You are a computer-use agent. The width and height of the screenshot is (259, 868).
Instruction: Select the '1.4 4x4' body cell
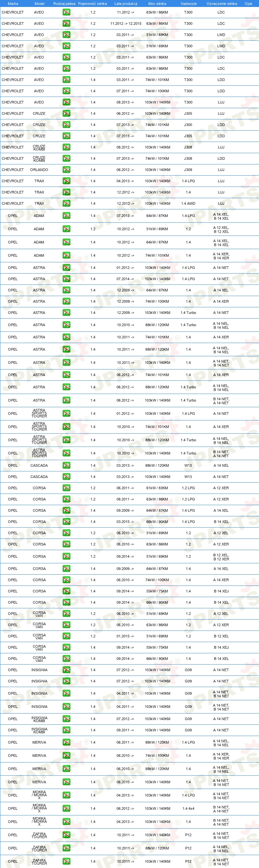[x=188, y=808]
